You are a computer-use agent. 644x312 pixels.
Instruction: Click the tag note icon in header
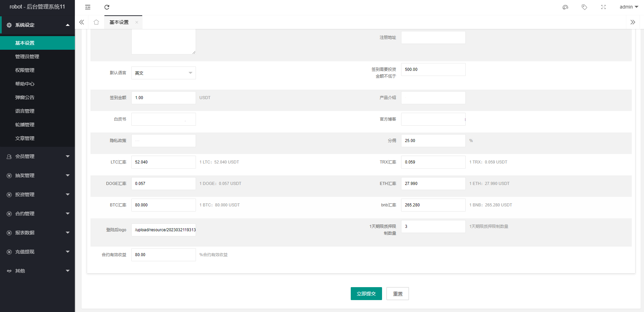point(584,7)
